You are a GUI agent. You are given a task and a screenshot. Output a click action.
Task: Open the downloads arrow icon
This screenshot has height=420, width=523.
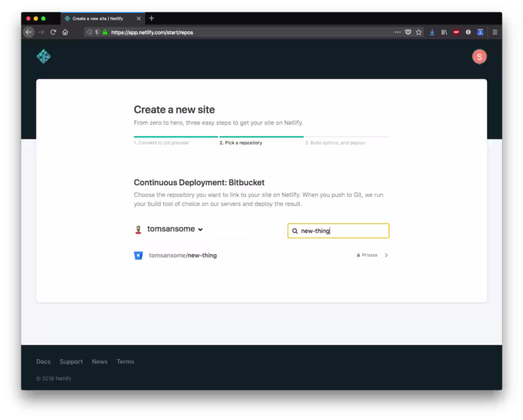pyautogui.click(x=432, y=33)
